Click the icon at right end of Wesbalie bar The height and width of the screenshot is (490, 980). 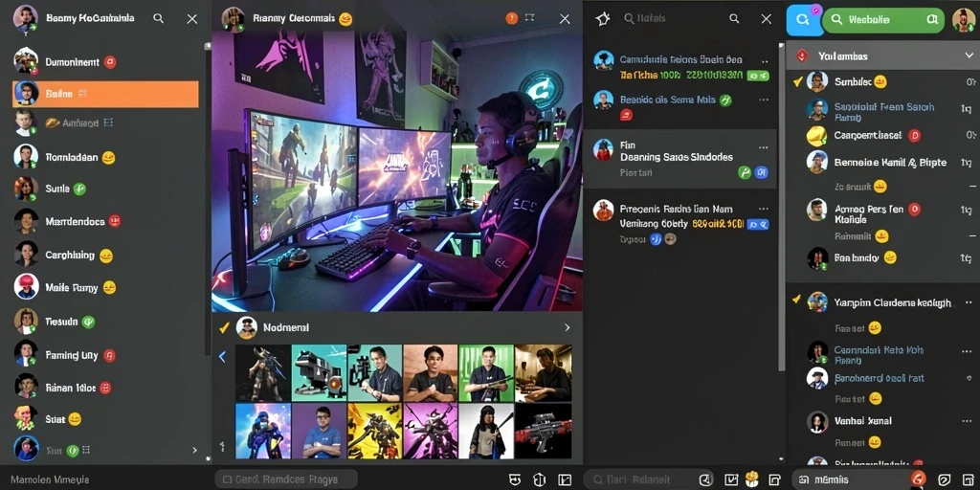[x=932, y=19]
